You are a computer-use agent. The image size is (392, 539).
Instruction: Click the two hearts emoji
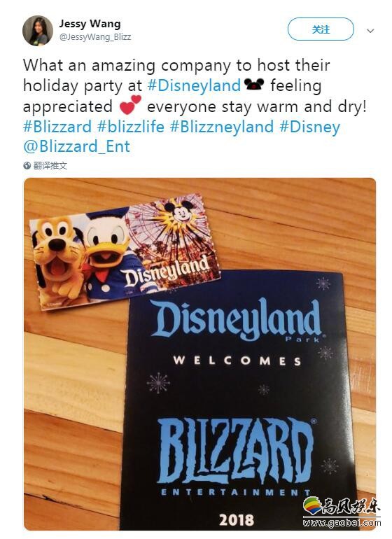130,104
